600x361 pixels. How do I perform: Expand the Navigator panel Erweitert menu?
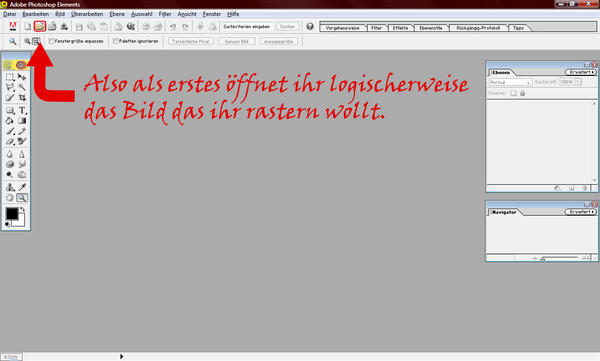[x=580, y=212]
